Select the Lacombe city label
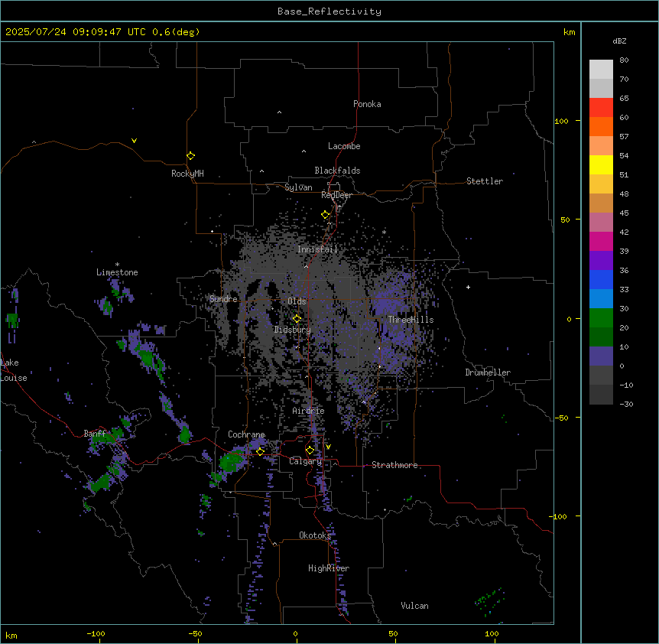 (x=344, y=146)
